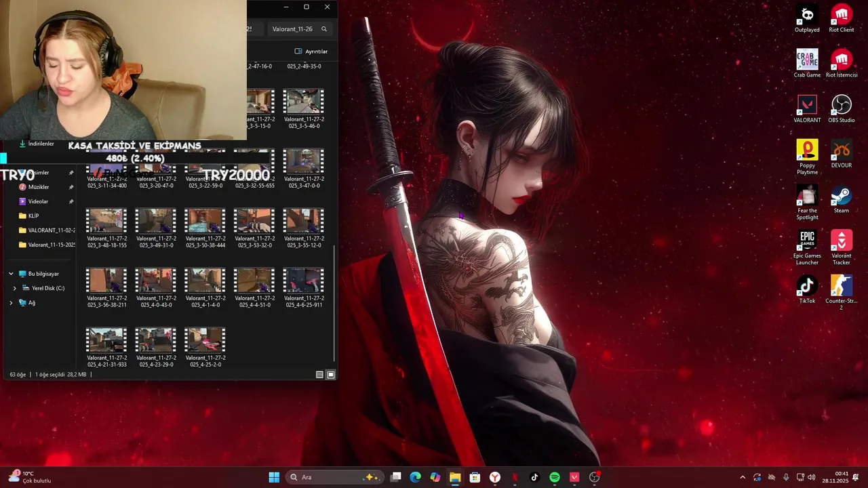Open the TikTok desktop shortcut
The width and height of the screenshot is (868, 488).
(807, 290)
